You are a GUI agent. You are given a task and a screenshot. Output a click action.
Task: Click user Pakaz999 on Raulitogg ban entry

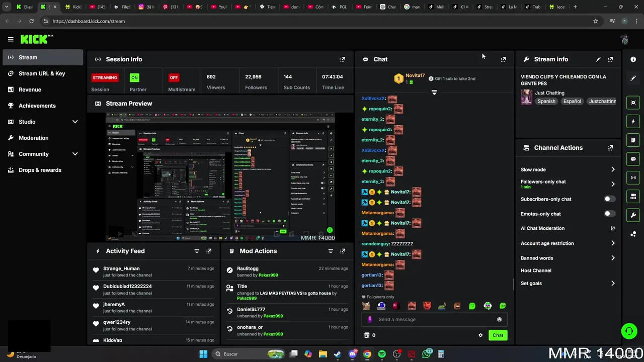[x=268, y=275]
